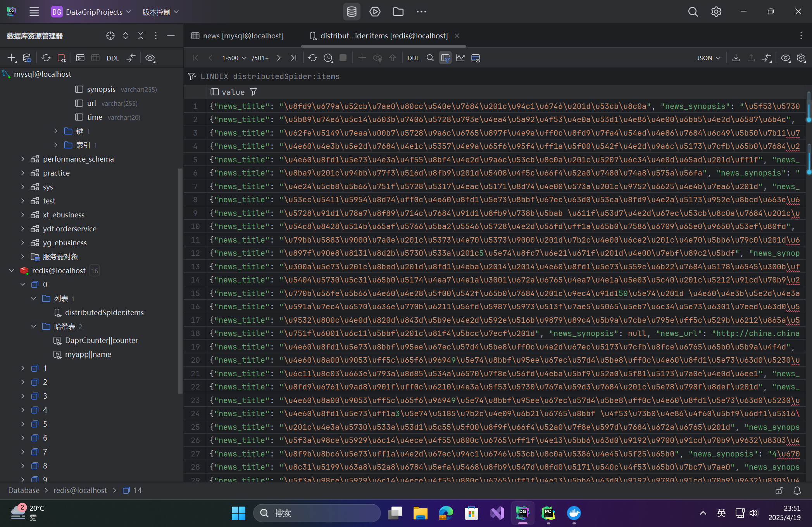This screenshot has width=812, height=527.
Task: Collapse the redis@localhost data source
Action: click(12, 270)
